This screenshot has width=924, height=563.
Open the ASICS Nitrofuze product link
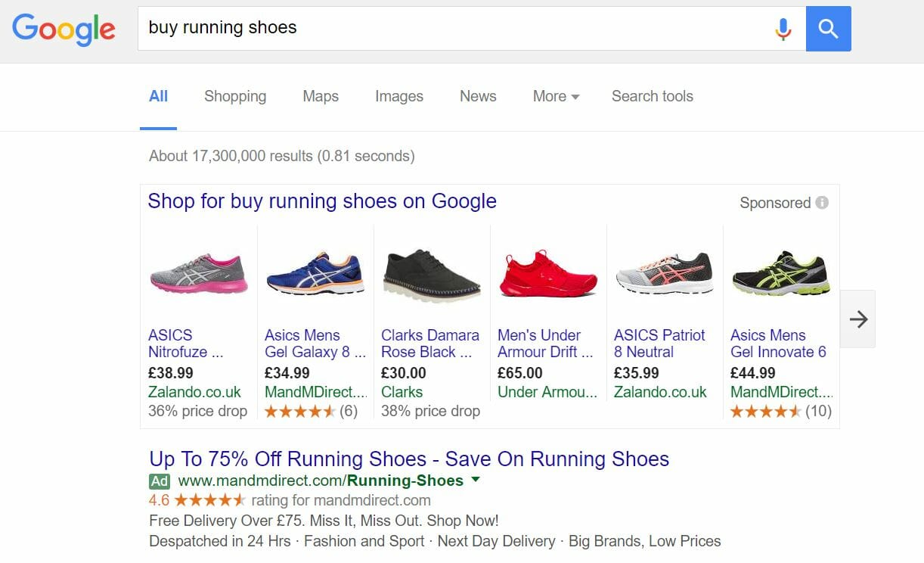(x=186, y=344)
